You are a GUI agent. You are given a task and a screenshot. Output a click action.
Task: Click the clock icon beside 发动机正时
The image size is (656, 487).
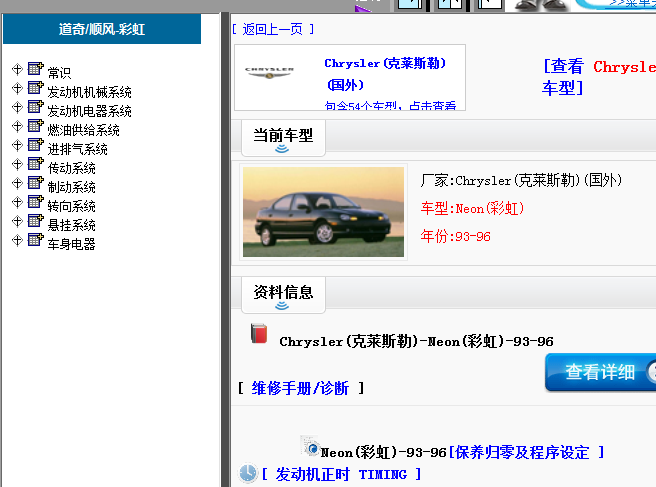click(249, 473)
